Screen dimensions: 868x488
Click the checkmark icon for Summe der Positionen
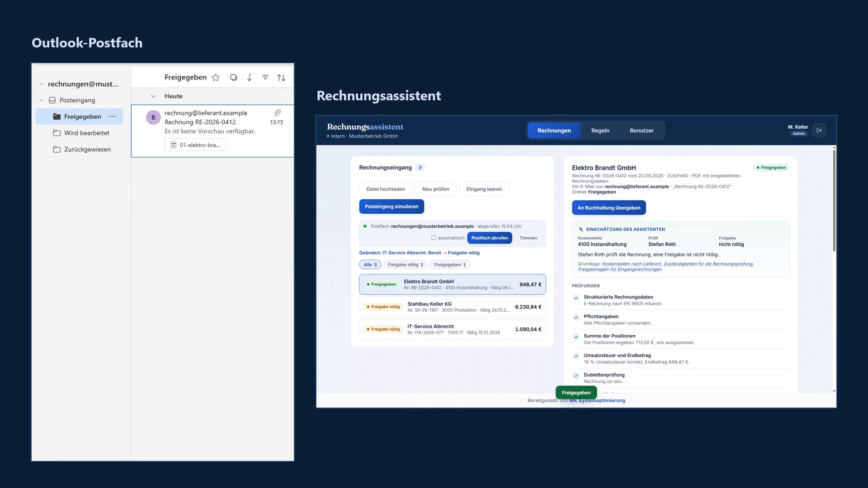[x=576, y=337]
